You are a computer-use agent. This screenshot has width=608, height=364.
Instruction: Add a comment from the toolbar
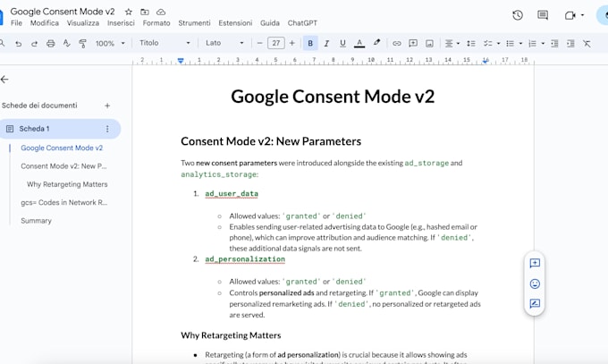413,43
